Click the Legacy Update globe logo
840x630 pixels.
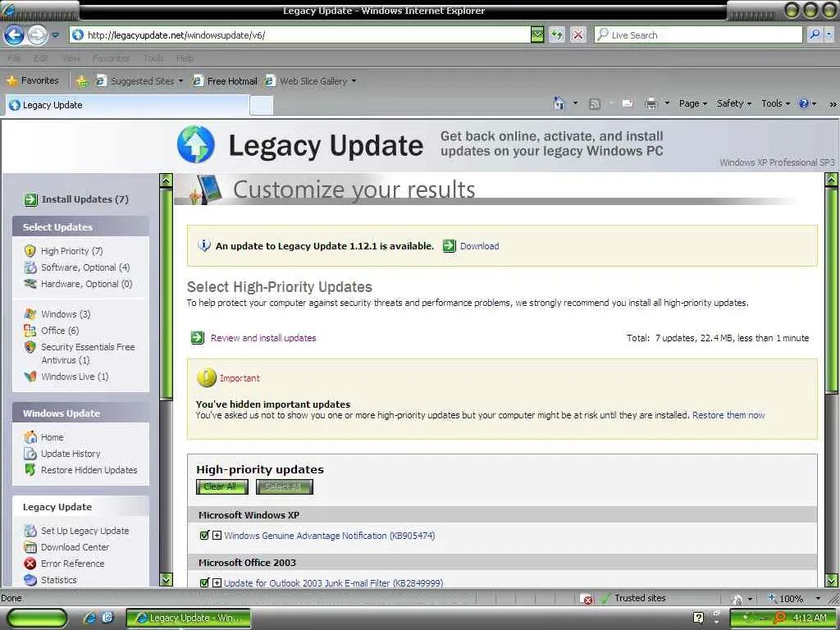(196, 144)
